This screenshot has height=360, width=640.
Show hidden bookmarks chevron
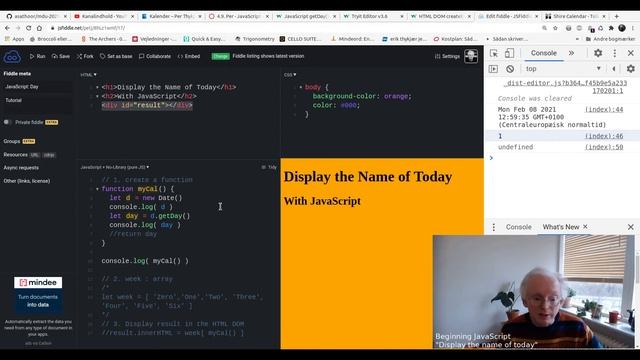coord(577,39)
